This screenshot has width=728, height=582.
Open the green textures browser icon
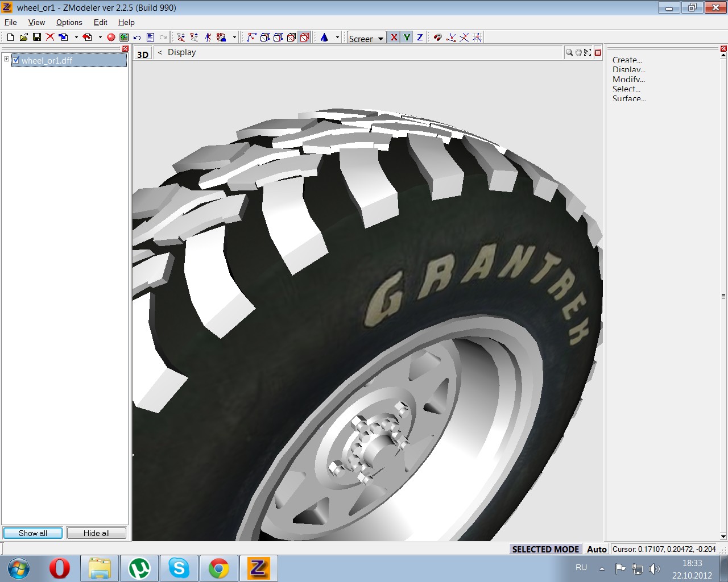point(124,38)
